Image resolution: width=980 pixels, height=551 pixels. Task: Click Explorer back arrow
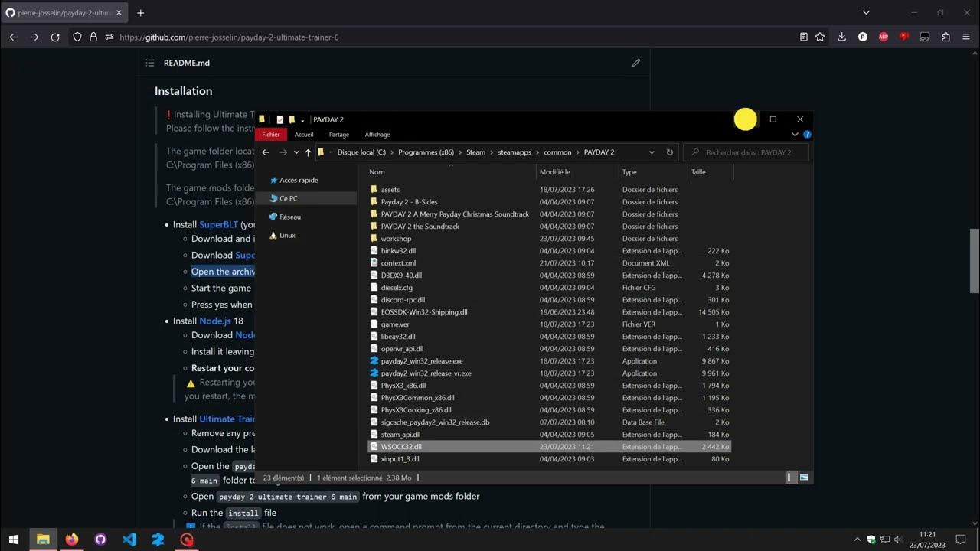point(266,152)
